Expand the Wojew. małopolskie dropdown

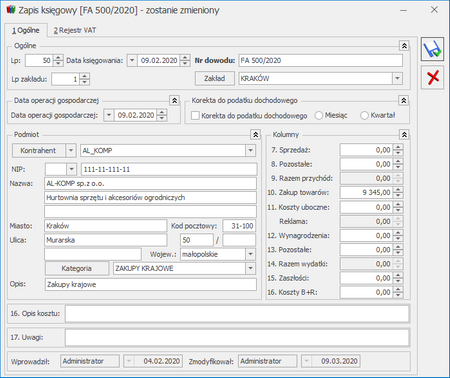(250, 254)
